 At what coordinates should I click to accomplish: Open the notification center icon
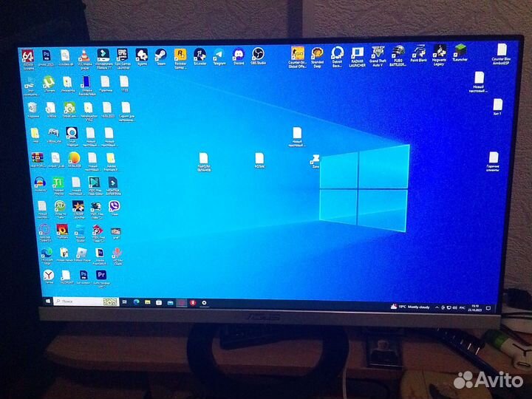[x=488, y=308]
